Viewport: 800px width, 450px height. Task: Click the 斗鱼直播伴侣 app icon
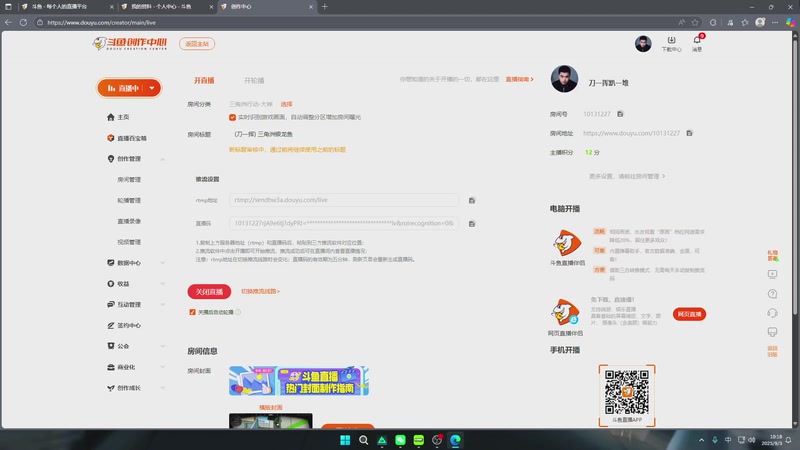(567, 243)
